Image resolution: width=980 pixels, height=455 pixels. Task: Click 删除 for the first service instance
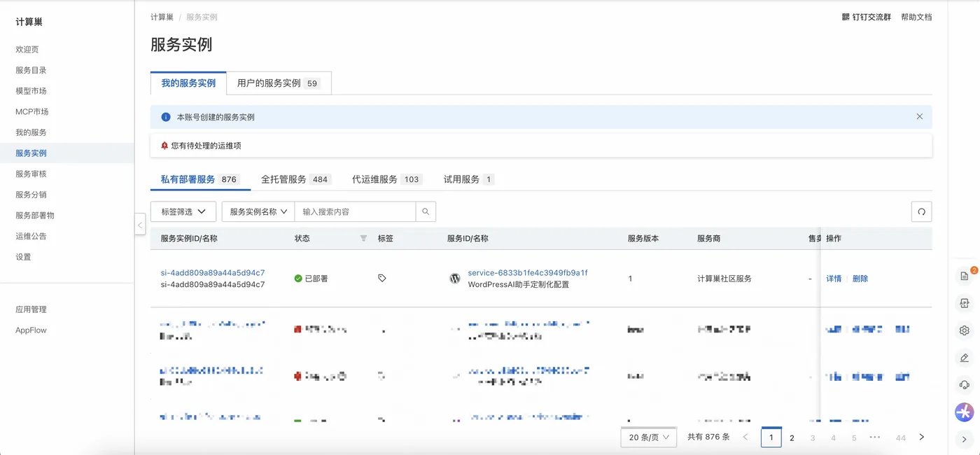click(860, 279)
